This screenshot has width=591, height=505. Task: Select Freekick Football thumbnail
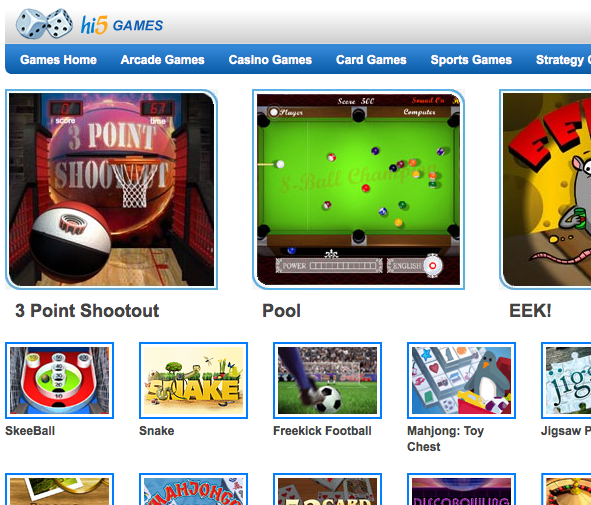[x=328, y=380]
